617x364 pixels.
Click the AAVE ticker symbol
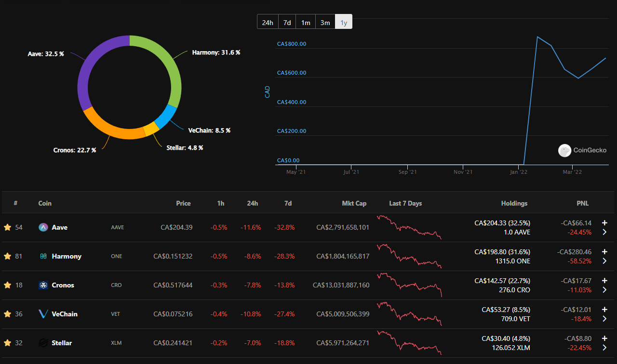tap(117, 227)
